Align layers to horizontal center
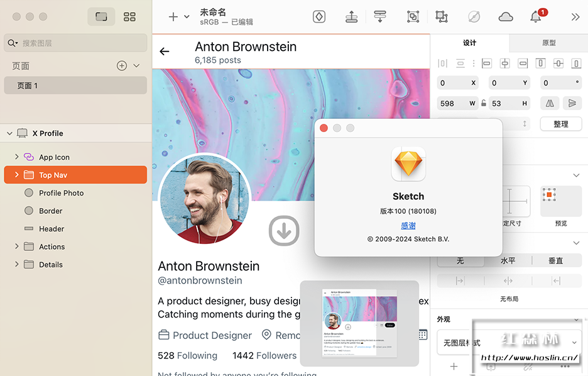 point(504,64)
